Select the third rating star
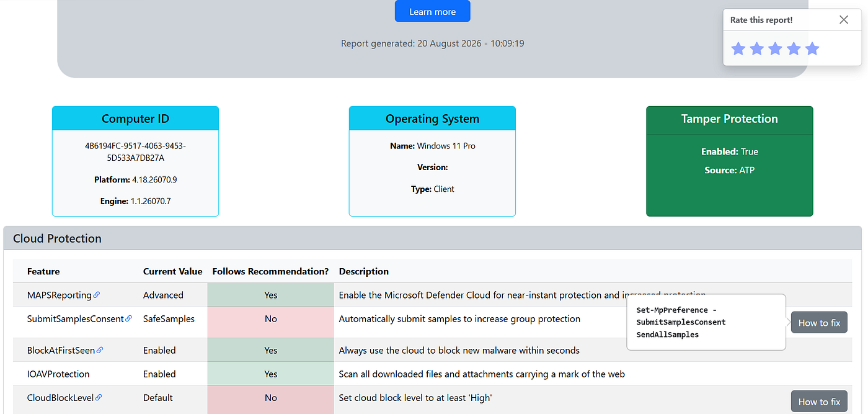The image size is (868, 414). [775, 48]
